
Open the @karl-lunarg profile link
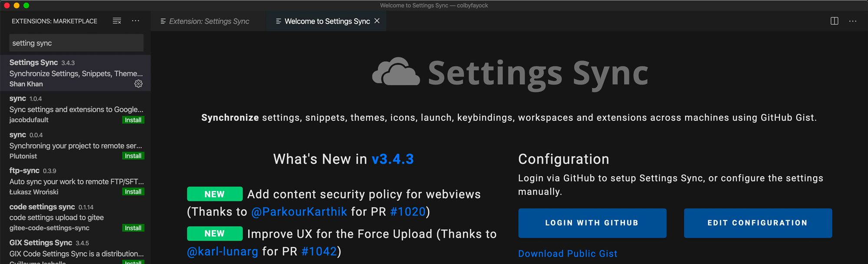pos(222,251)
